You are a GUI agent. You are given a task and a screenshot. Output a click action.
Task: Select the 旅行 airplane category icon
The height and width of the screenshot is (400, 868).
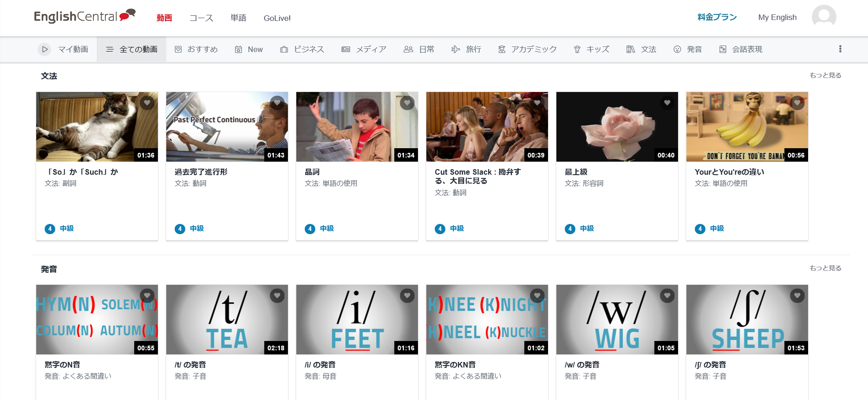[x=456, y=49]
